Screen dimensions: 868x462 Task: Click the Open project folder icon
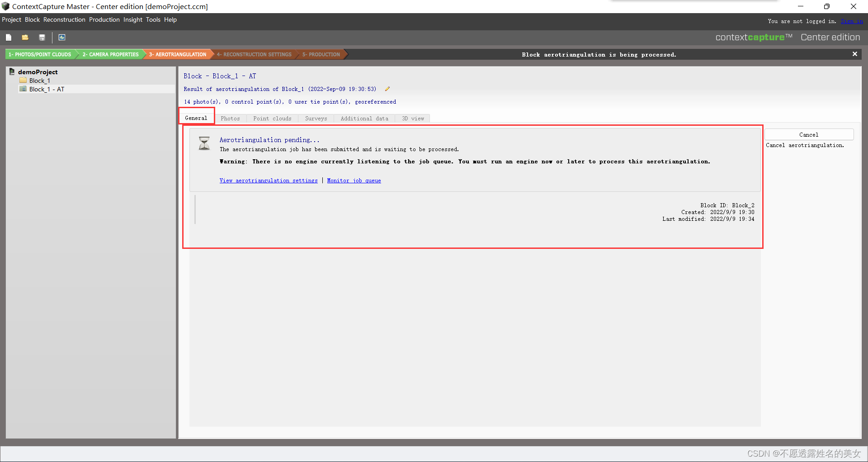click(x=25, y=38)
